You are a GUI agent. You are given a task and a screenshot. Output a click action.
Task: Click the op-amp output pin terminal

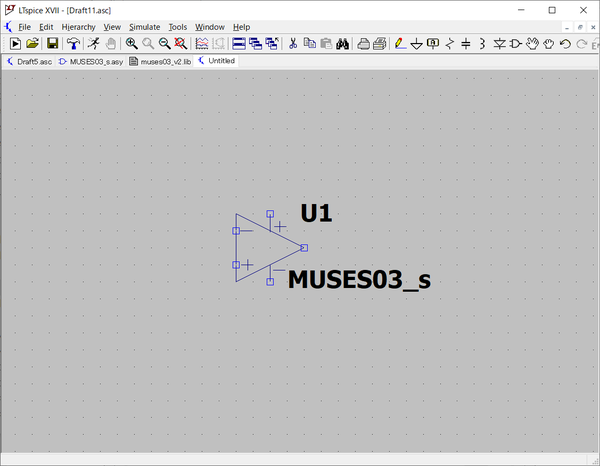pyautogui.click(x=304, y=247)
